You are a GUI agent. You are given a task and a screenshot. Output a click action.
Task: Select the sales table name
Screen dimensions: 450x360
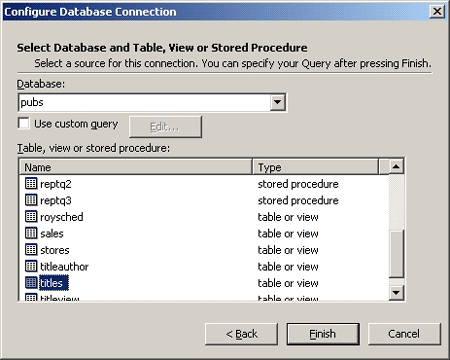coord(52,233)
